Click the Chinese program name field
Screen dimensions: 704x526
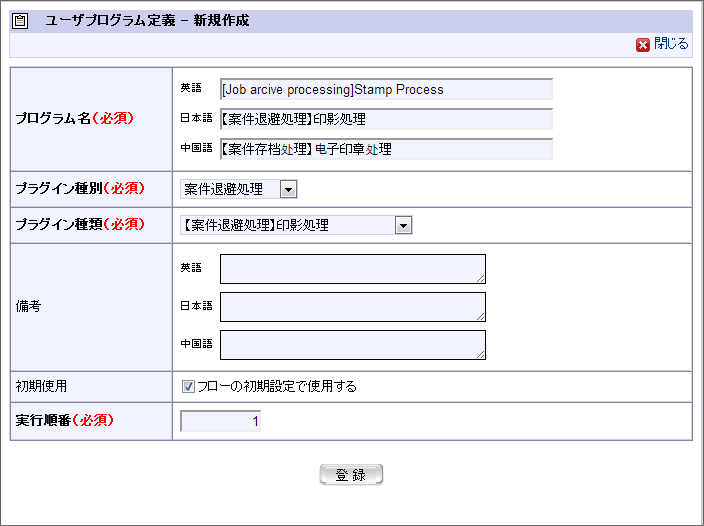386,149
